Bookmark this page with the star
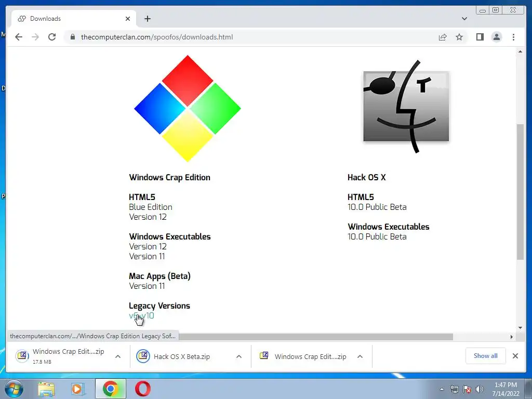The height and width of the screenshot is (399, 532). 459,37
